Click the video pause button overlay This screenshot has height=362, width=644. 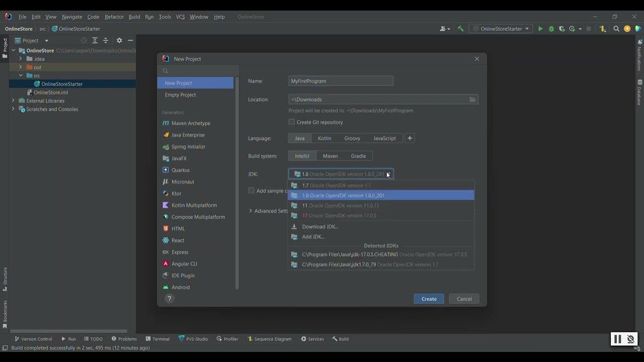(x=617, y=339)
